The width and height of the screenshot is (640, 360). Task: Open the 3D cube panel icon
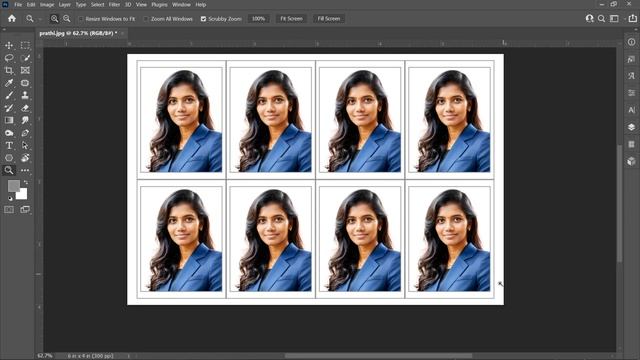click(x=631, y=161)
